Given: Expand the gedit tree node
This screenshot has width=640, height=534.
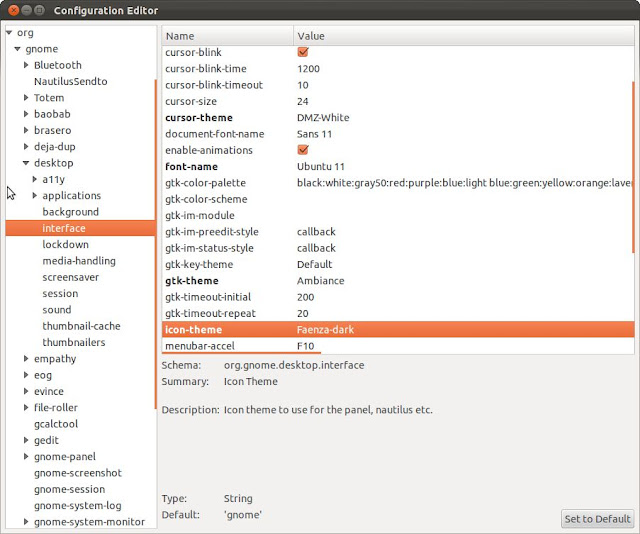Looking at the screenshot, I should point(26,440).
